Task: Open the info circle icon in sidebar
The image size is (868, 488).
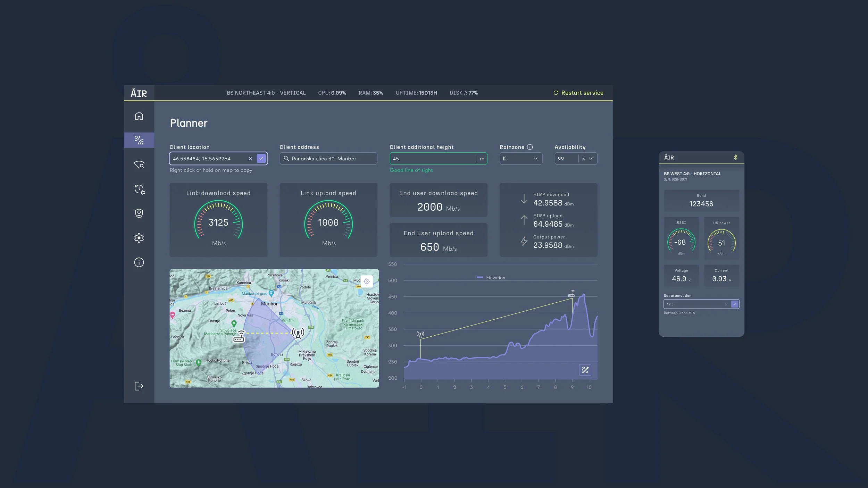Action: tap(139, 262)
